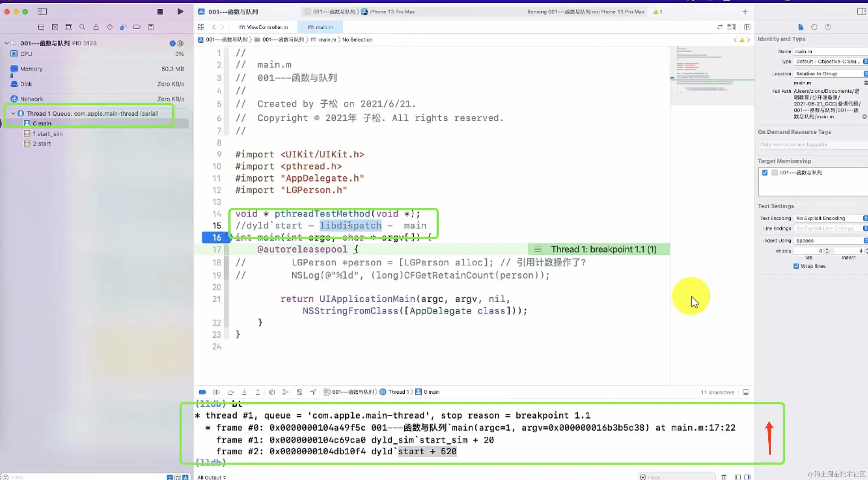Click the Continue program execution icon

point(216,392)
